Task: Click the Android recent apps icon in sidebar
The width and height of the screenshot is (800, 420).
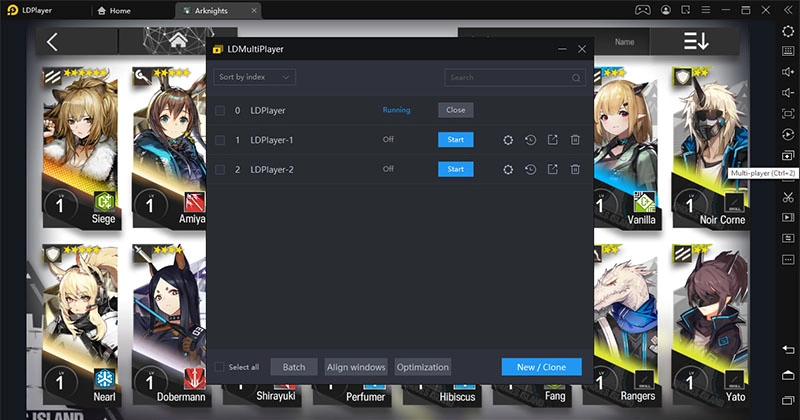Action: coord(788,401)
